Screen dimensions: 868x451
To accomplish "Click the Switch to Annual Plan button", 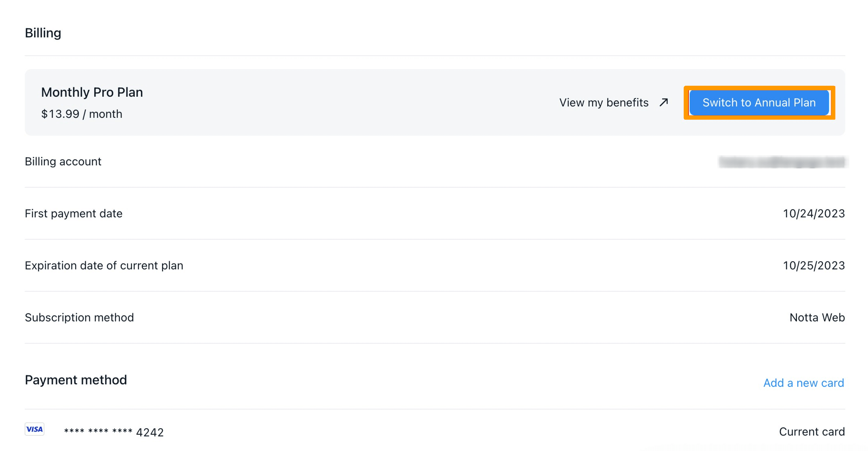I will (759, 102).
